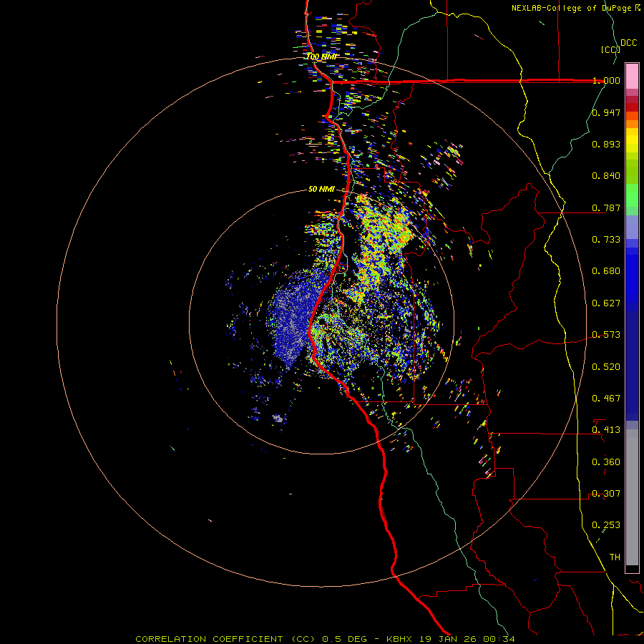Click the 0.307 legend value
The image size is (644, 644).
tap(606, 494)
